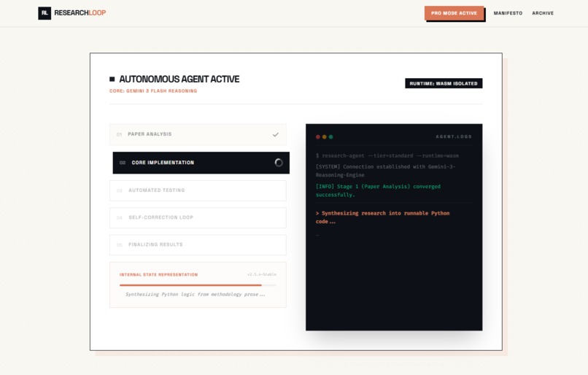Open the Archive menu item

[543, 13]
